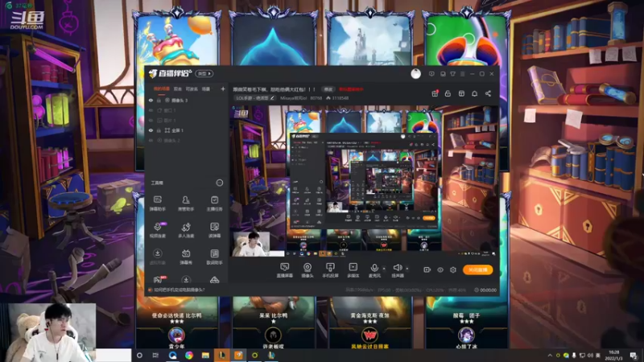Add a new scene with plus button

pyautogui.click(x=223, y=88)
